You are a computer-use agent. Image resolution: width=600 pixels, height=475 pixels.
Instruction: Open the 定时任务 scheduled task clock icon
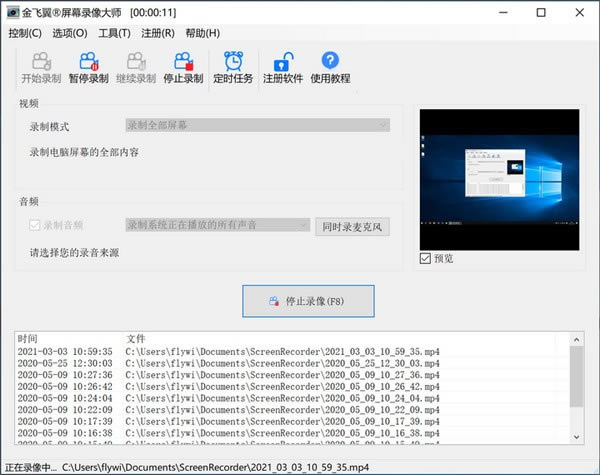click(233, 61)
